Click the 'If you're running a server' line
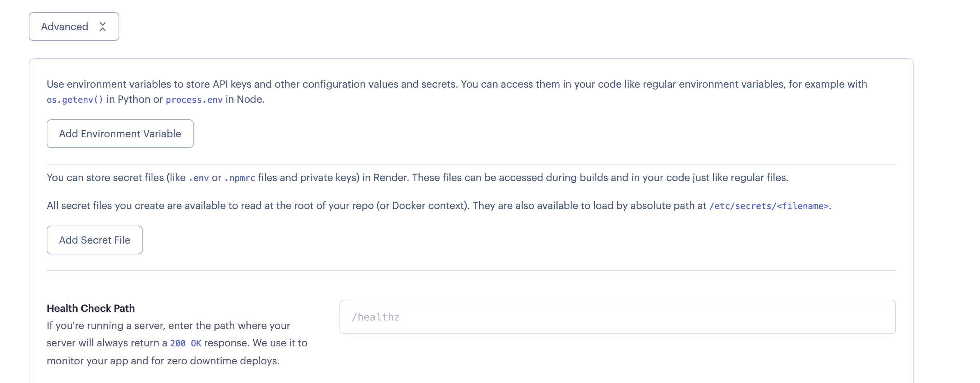980x383 pixels. [x=168, y=326]
